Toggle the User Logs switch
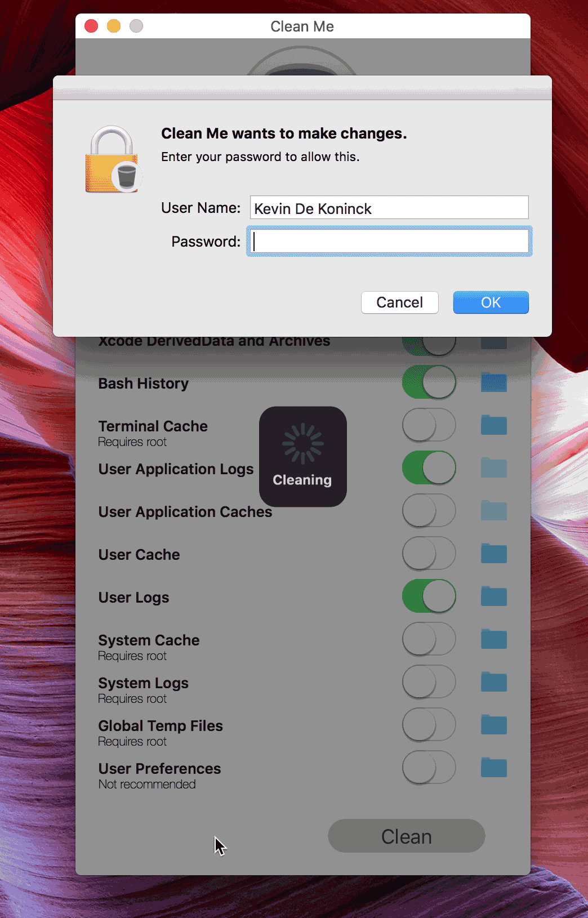The width and height of the screenshot is (588, 918). tap(429, 596)
